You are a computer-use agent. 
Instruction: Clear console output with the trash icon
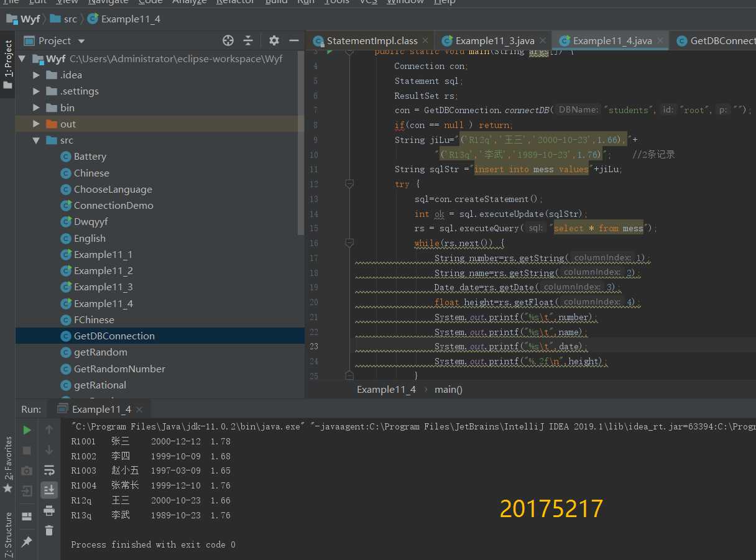(x=49, y=530)
